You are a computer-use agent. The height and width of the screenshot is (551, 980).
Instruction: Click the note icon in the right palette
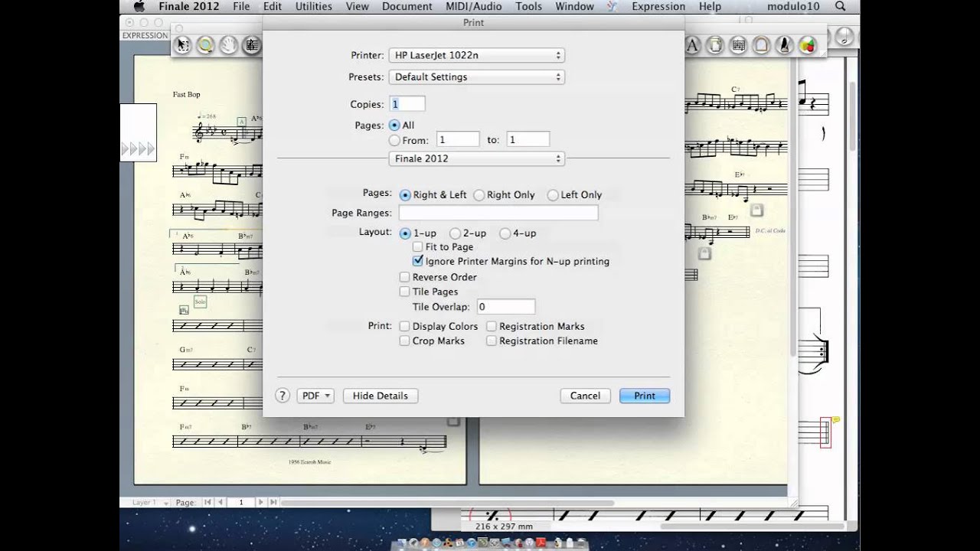point(844,36)
